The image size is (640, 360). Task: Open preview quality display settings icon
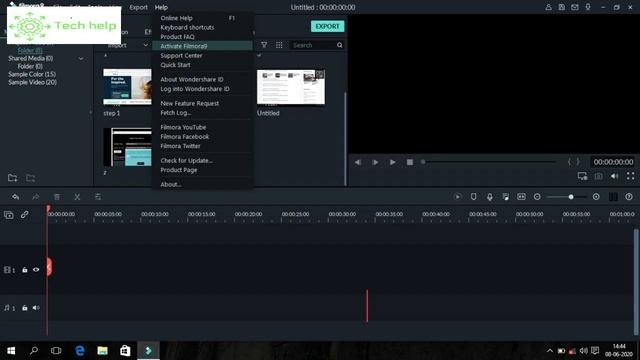[x=582, y=176]
